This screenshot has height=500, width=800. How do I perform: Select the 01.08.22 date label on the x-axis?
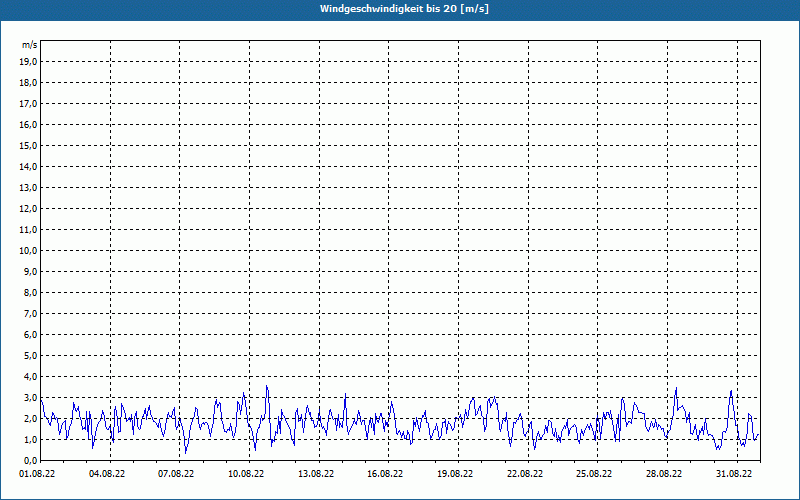pyautogui.click(x=38, y=474)
